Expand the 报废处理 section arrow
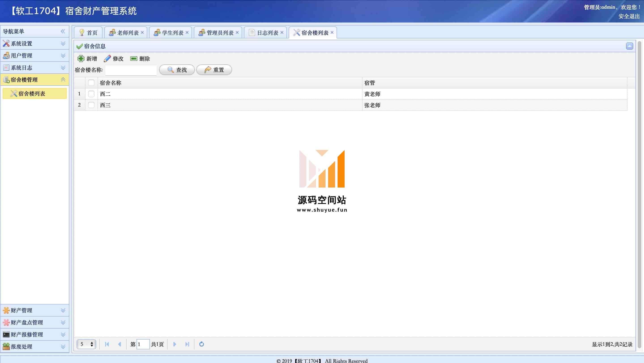This screenshot has height=363, width=644. pyautogui.click(x=63, y=346)
